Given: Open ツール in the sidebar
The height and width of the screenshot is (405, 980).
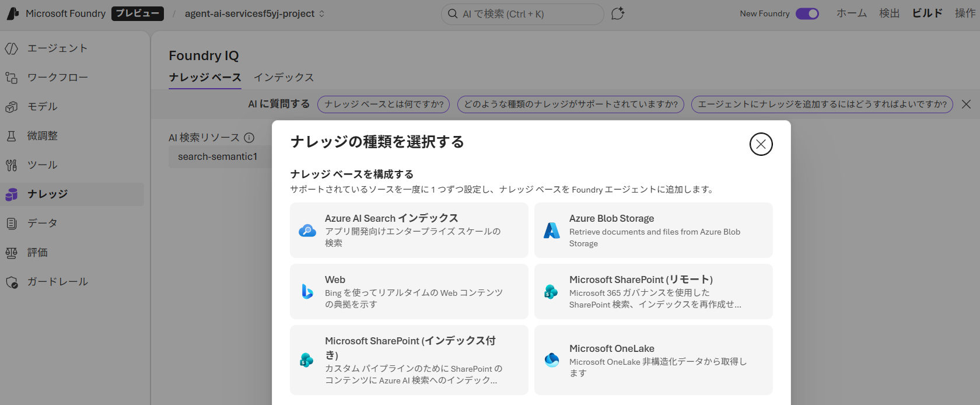Looking at the screenshot, I should click(x=72, y=165).
